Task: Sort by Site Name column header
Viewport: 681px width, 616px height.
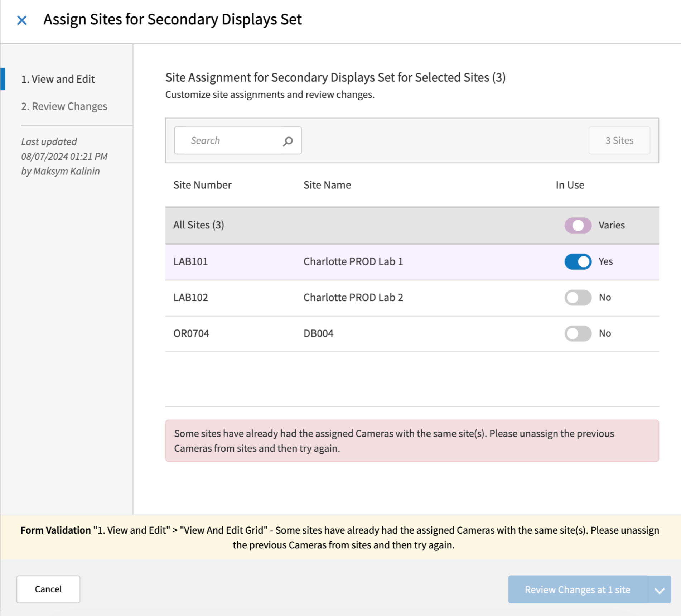Action: pos(327,185)
